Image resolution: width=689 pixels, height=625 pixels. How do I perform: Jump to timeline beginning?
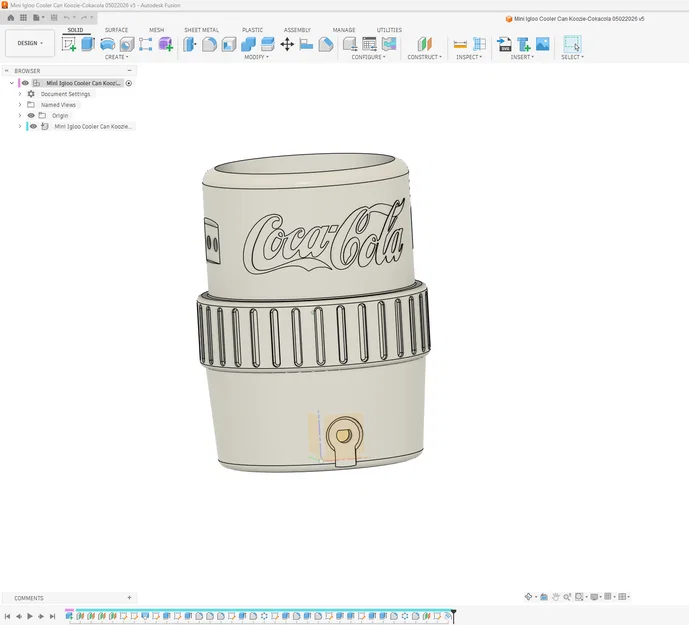pyautogui.click(x=7, y=616)
